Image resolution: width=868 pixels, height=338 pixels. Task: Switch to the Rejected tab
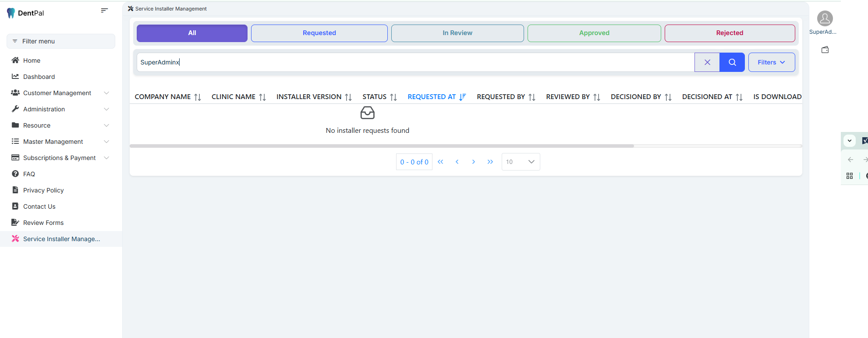tap(730, 33)
